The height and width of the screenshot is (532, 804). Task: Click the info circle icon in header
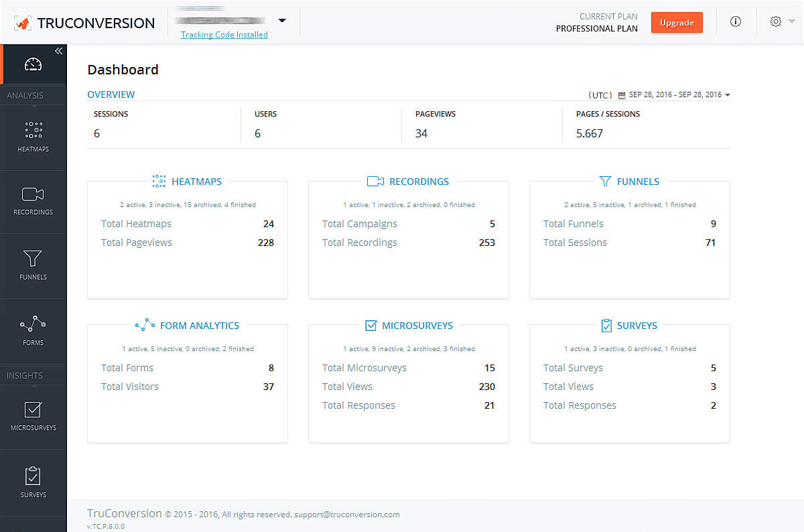coord(736,21)
